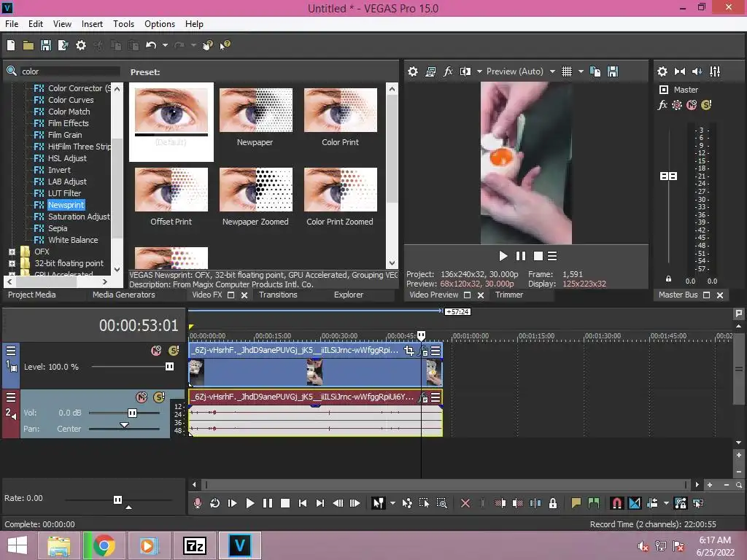Expand the 32-bit floating point folder
The width and height of the screenshot is (747, 560).
pos(12,263)
